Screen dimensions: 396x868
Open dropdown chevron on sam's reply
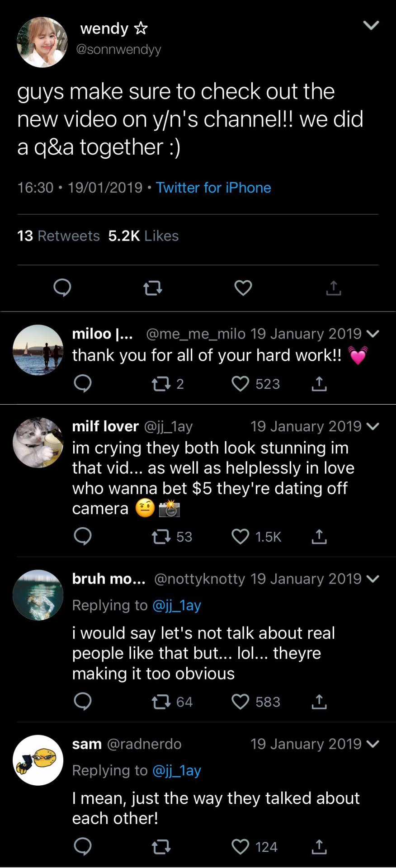tap(373, 744)
